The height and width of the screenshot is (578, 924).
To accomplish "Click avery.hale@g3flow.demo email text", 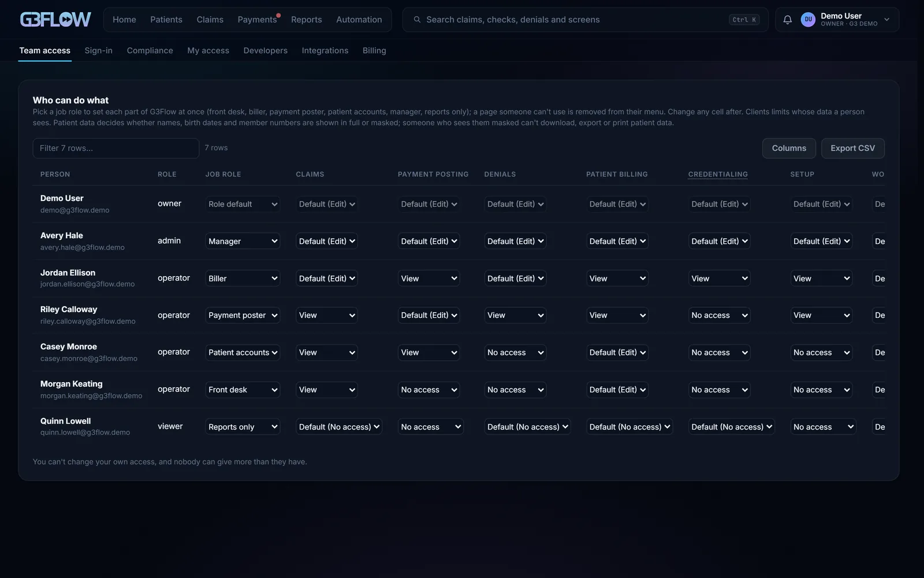I will (83, 247).
